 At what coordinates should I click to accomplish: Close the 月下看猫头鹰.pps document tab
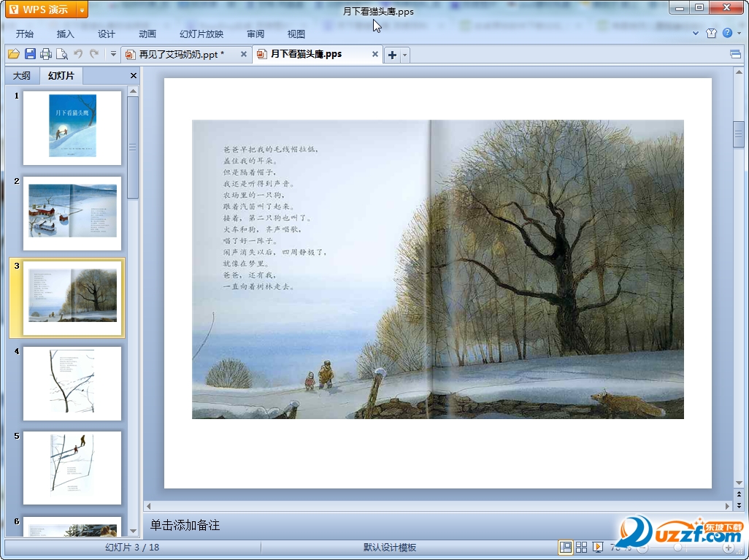(x=375, y=54)
